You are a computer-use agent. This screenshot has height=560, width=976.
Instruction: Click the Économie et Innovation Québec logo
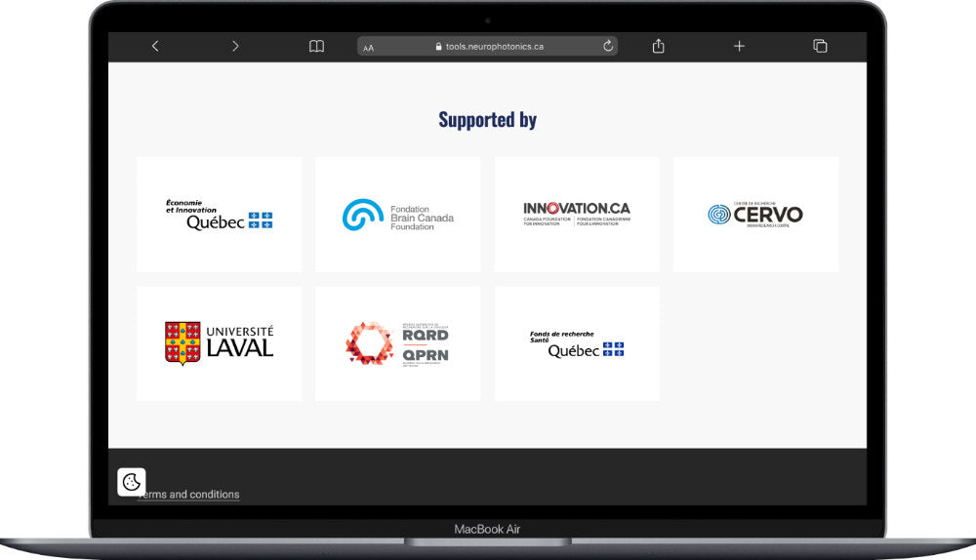point(219,215)
